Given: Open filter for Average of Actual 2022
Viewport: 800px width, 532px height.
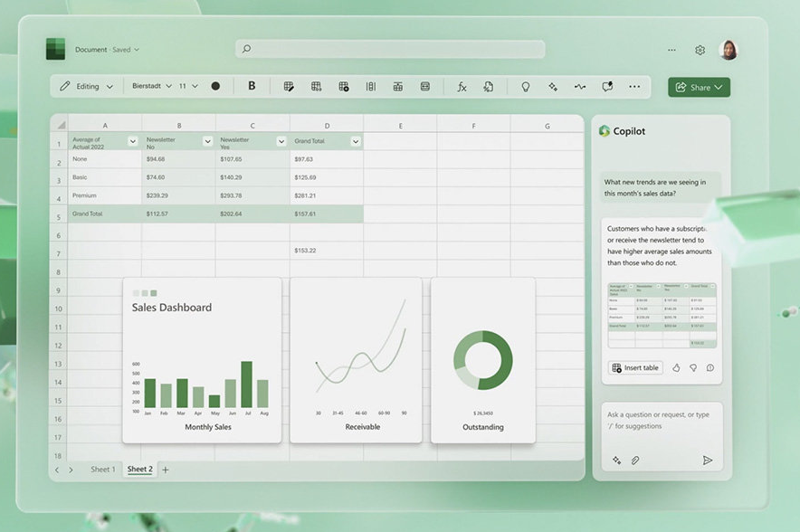Looking at the screenshot, I should pos(133,141).
